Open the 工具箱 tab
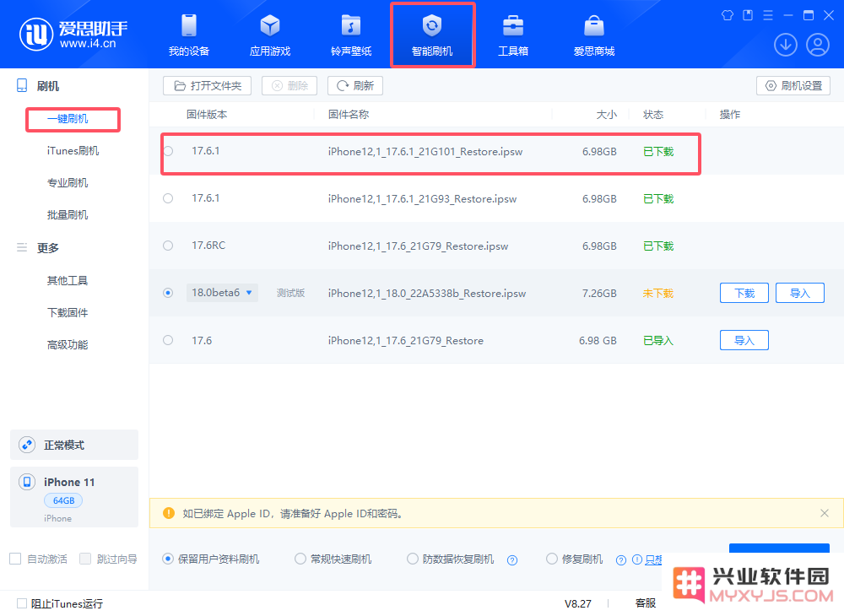844x616 pixels. (x=513, y=35)
